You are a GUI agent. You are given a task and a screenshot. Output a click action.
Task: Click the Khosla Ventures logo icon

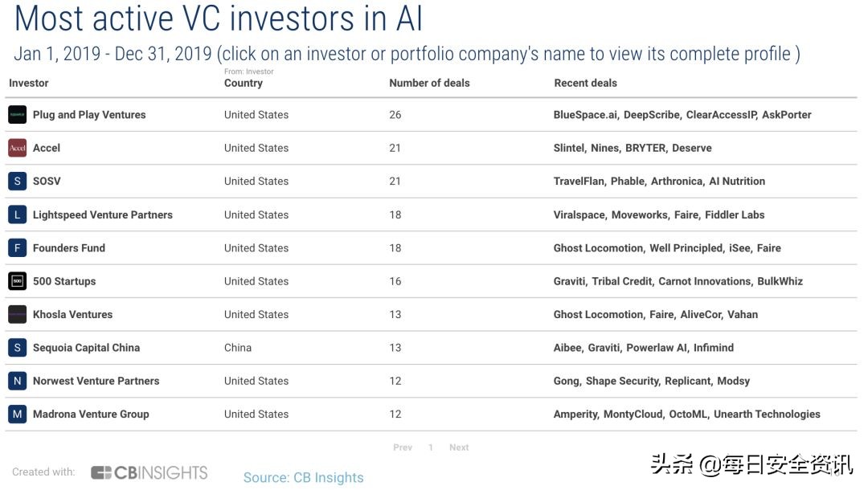pos(18,315)
